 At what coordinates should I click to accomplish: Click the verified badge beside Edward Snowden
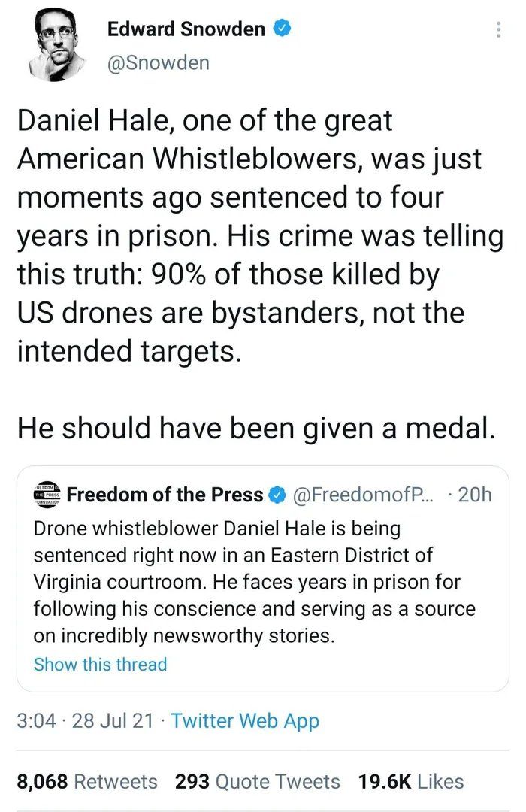(x=282, y=29)
